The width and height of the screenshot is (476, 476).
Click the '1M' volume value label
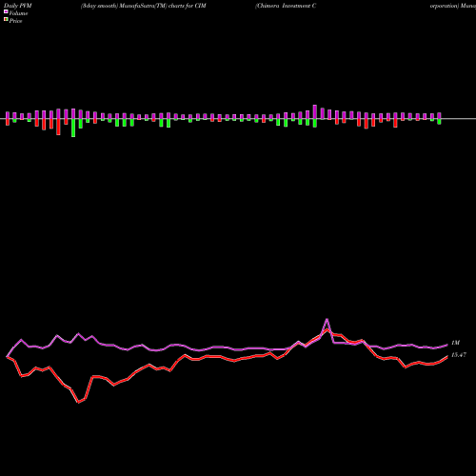[455, 343]
